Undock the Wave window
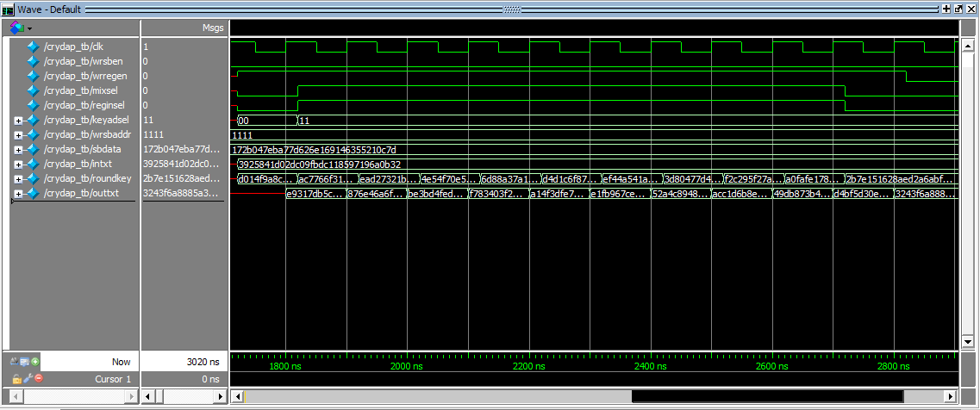This screenshot has height=410, width=980. 958,8
